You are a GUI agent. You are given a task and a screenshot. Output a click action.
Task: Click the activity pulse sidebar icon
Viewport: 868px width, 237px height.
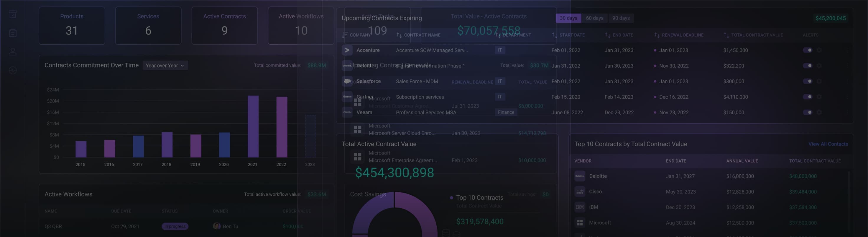pyautogui.click(x=13, y=70)
